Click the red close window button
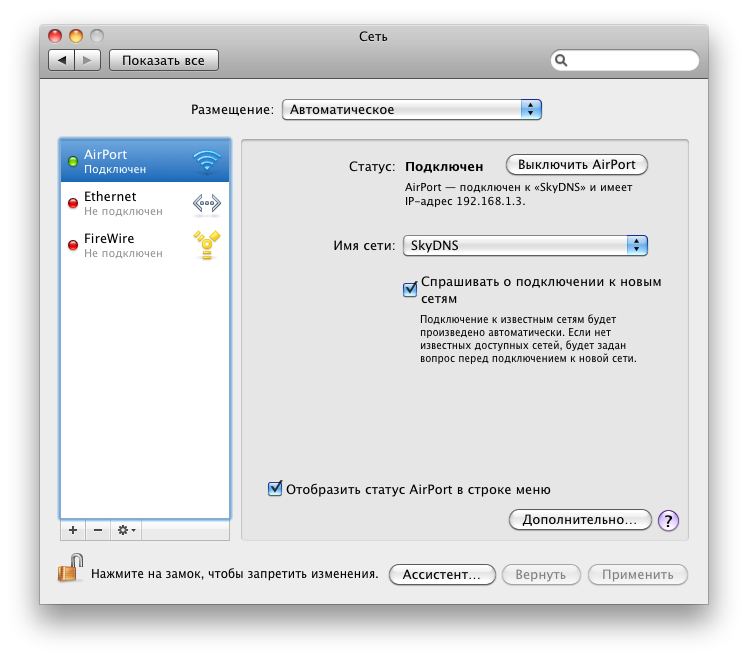 (55, 36)
